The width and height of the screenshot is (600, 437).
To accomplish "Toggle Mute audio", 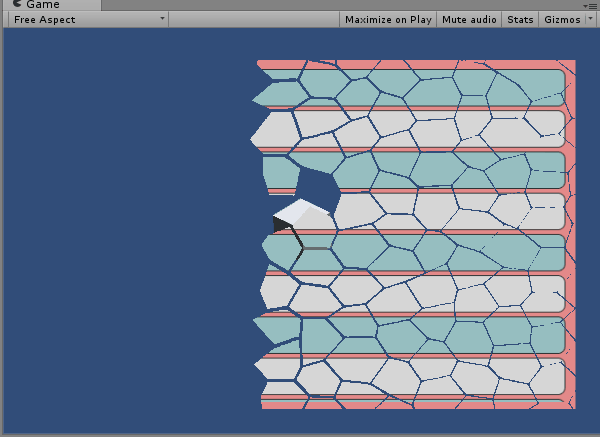I will 469,20.
